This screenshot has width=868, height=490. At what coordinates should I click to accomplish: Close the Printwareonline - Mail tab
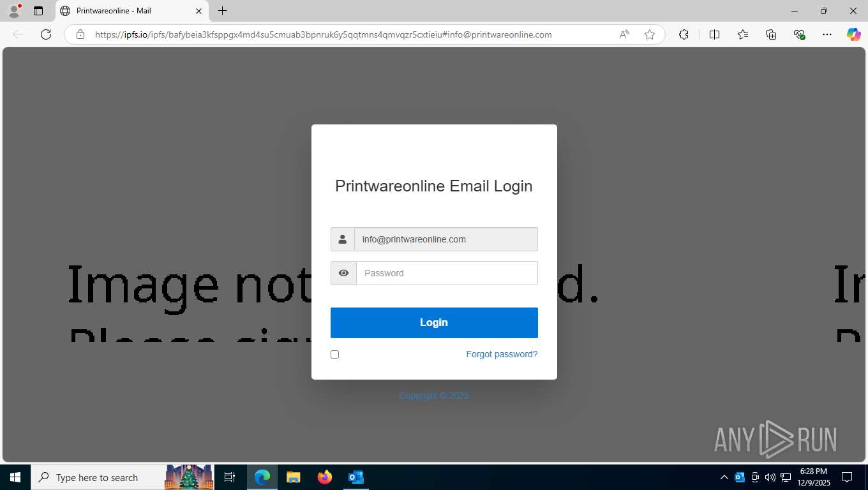point(198,11)
